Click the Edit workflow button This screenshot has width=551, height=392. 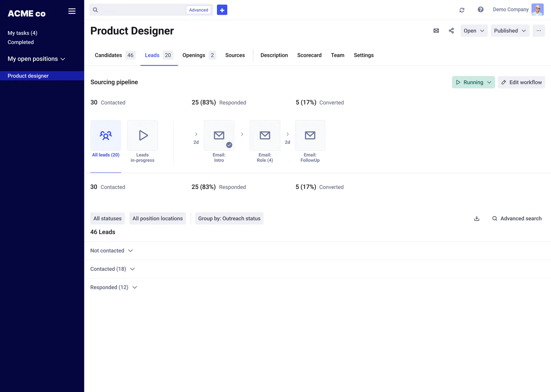pos(521,82)
